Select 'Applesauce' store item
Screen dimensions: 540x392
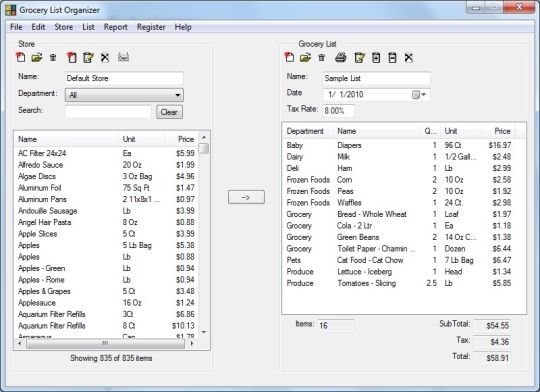tap(106, 303)
